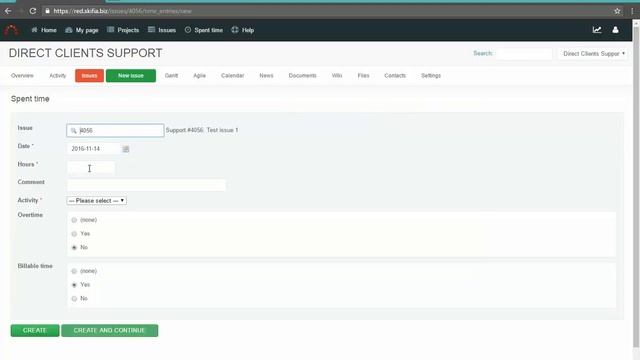640x360 pixels.
Task: Click the browser address bar URL
Action: click(122, 11)
